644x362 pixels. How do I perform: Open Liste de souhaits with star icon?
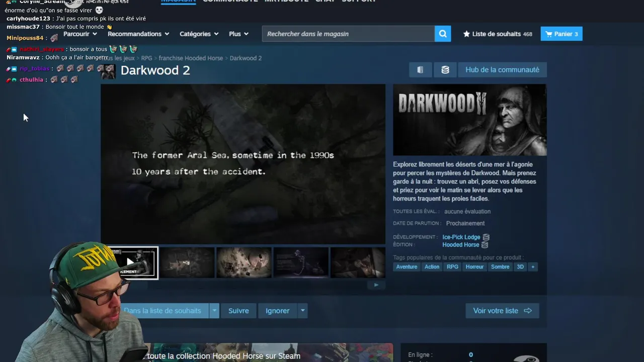pyautogui.click(x=497, y=34)
